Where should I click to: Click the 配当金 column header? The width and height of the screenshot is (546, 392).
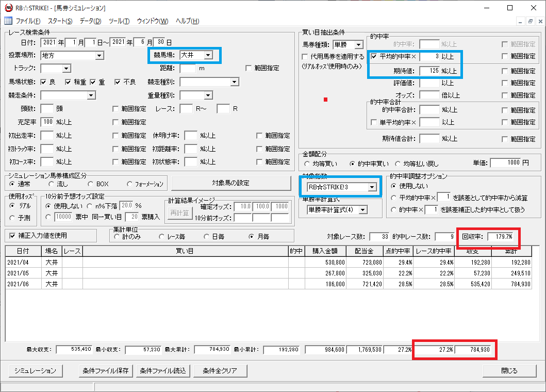click(364, 251)
